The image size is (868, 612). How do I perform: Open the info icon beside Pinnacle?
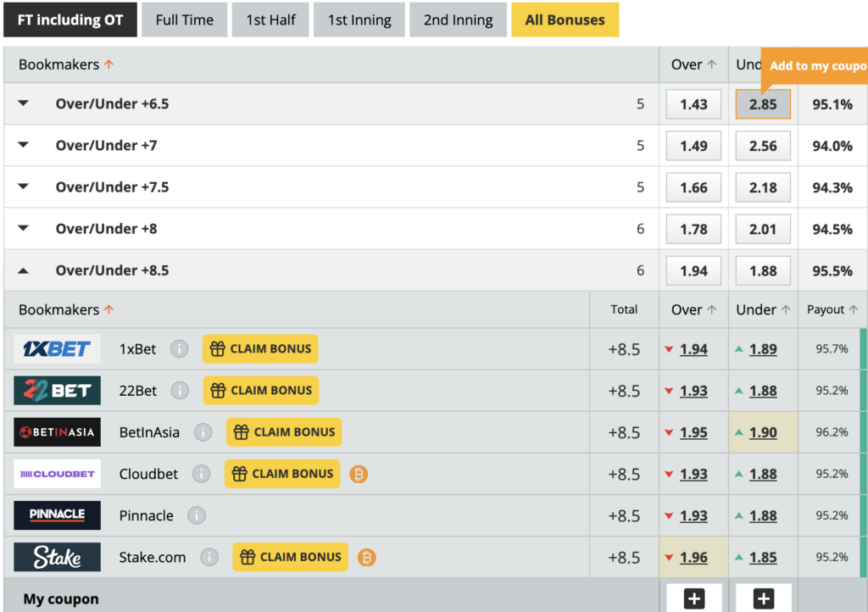197,515
